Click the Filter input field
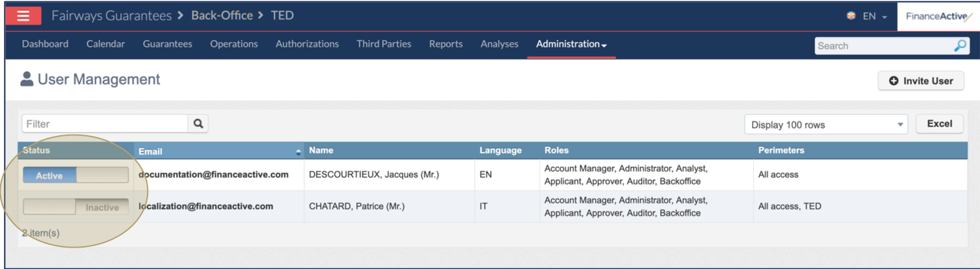This screenshot has width=980, height=269. [105, 123]
